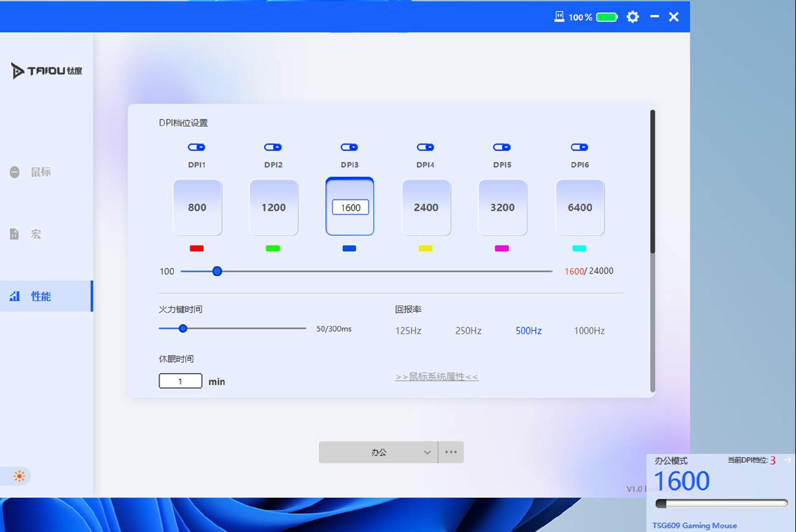Click the TSG609 Gaming Mouse label
This screenshot has width=796, height=532.
pos(694,525)
